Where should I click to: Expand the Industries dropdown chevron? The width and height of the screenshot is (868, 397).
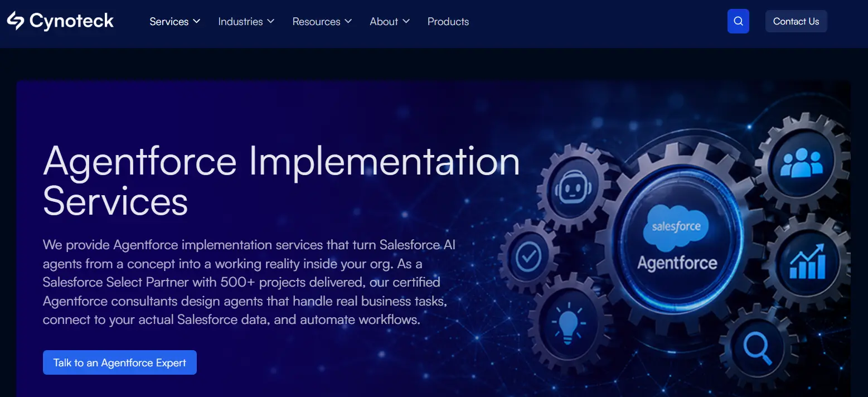tap(270, 21)
